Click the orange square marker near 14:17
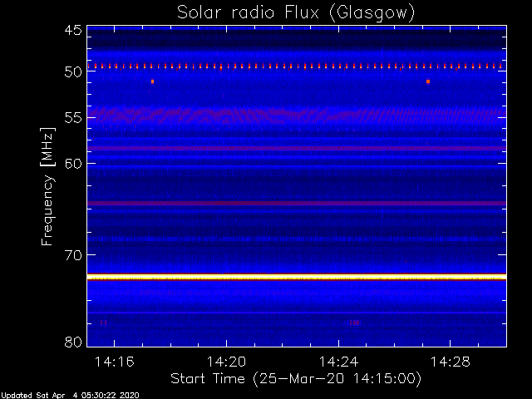 point(153,81)
